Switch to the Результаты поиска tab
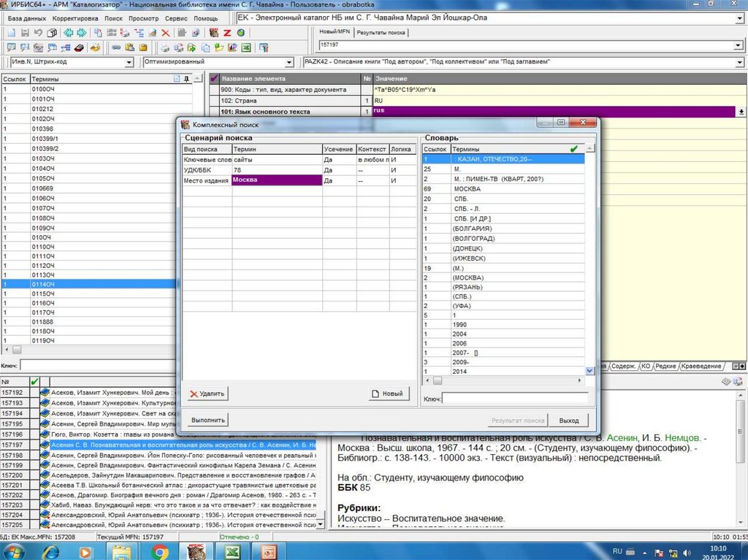The height and width of the screenshot is (560, 748). [381, 32]
